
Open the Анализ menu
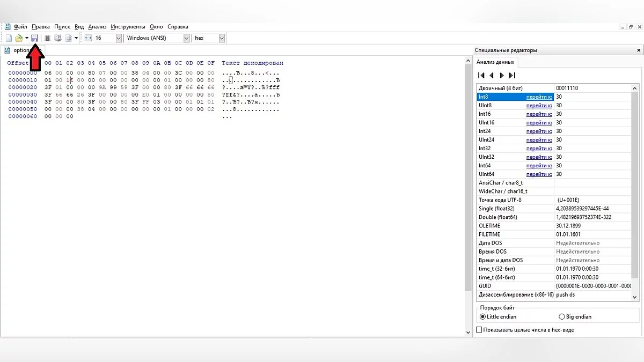click(97, 26)
